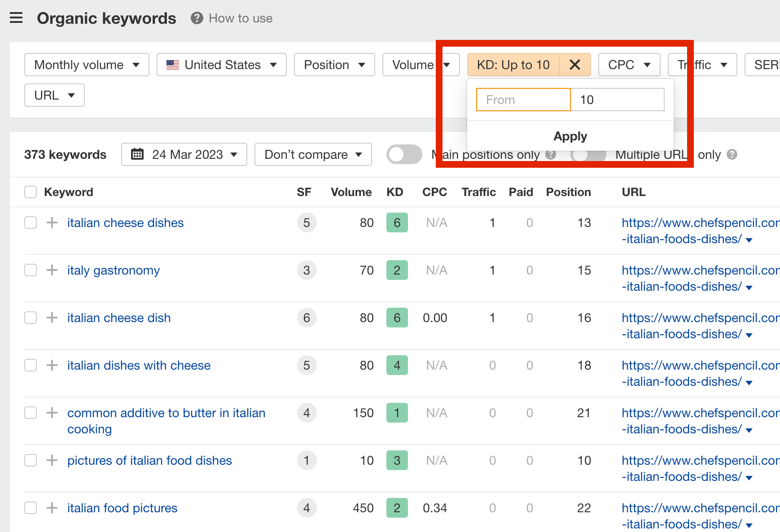780x532 pixels.
Task: Open the United States country dropdown
Action: 221,65
